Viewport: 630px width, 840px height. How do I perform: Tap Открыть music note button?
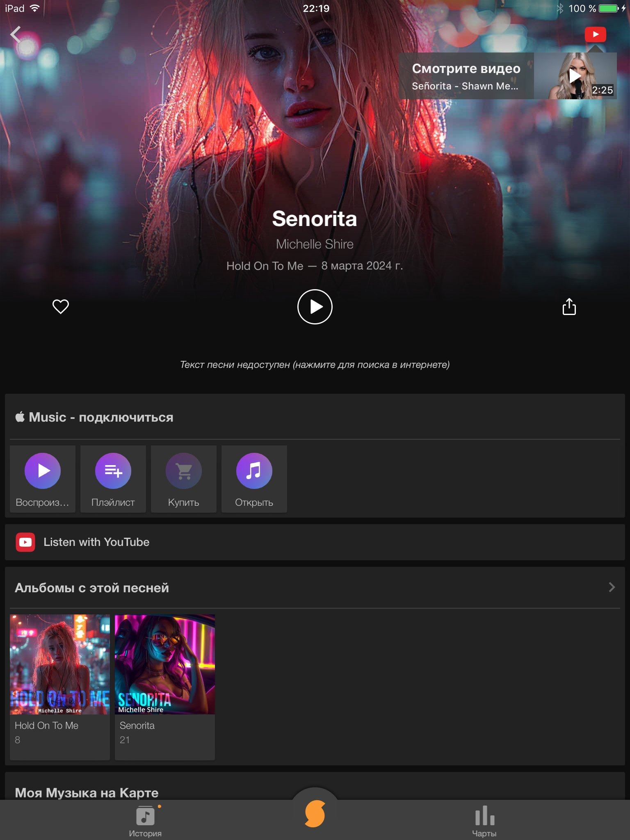[x=254, y=479]
